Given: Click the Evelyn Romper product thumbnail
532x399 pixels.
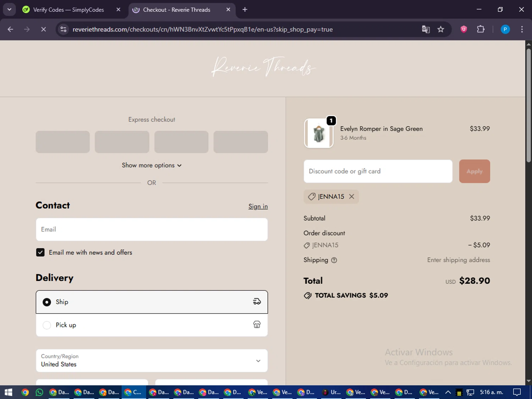Looking at the screenshot, I should 319,133.
